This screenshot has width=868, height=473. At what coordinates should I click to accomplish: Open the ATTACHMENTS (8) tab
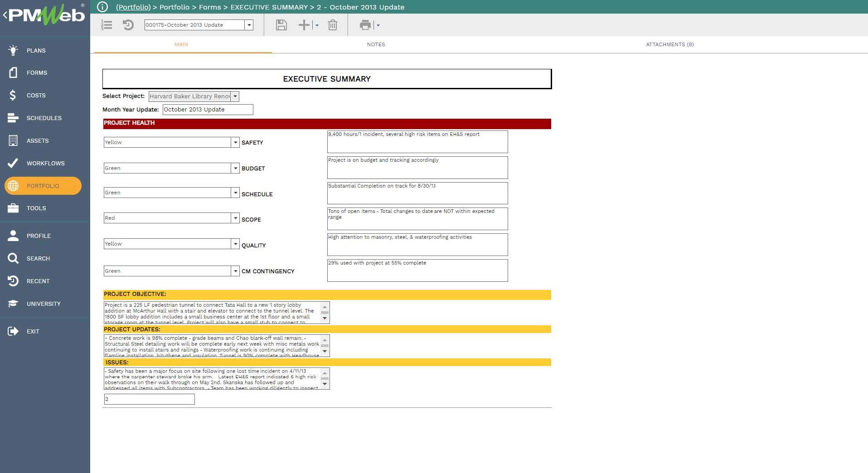[670, 44]
